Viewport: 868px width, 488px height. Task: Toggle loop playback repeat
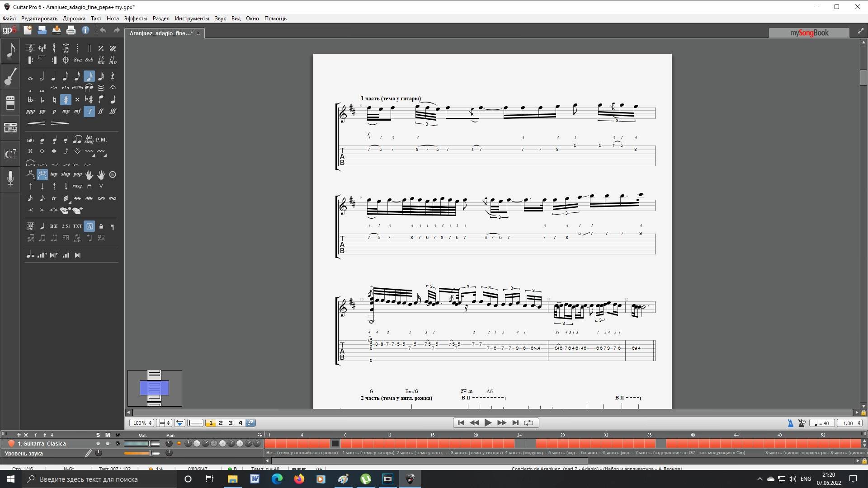point(528,422)
